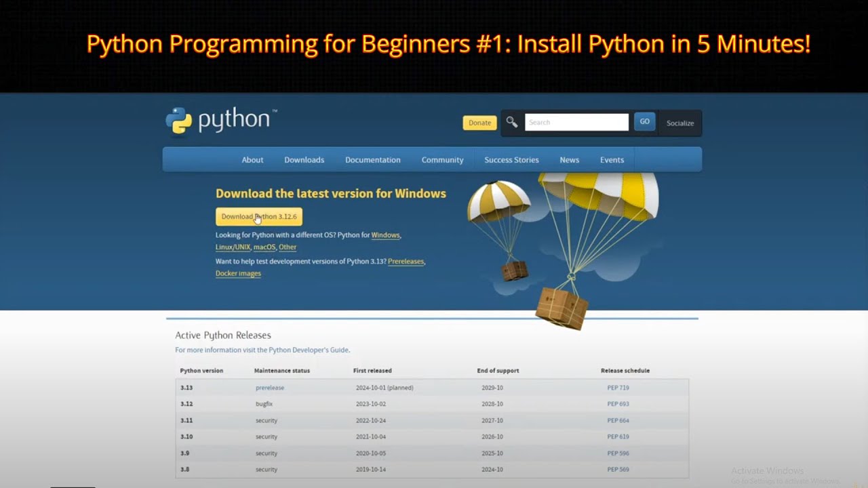868x488 pixels.
Task: Click the GO search button
Action: pos(644,122)
